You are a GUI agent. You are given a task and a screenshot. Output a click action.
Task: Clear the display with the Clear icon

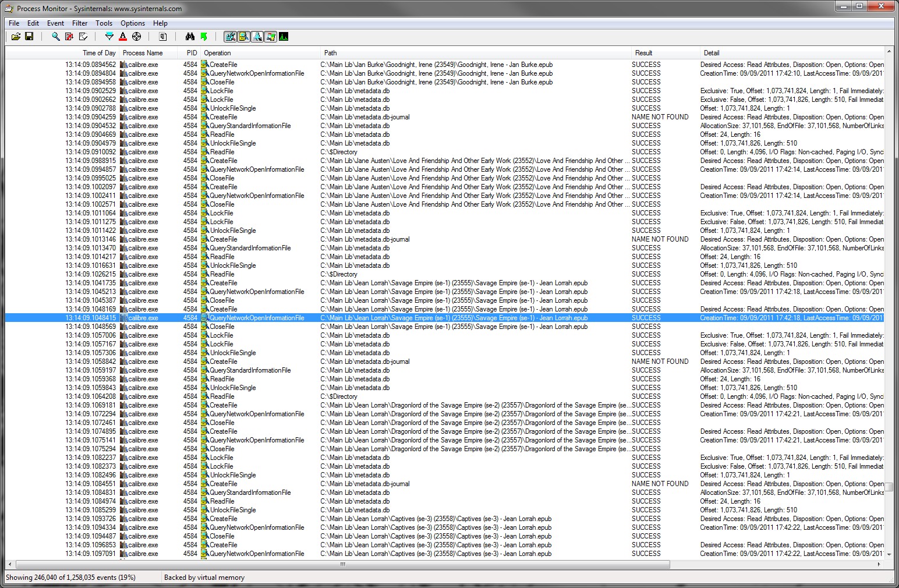tap(83, 37)
